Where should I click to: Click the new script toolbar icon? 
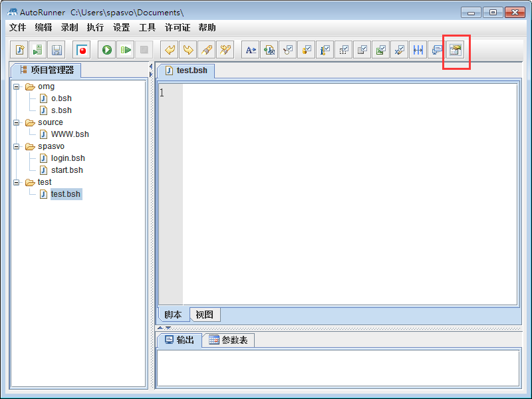[19, 51]
